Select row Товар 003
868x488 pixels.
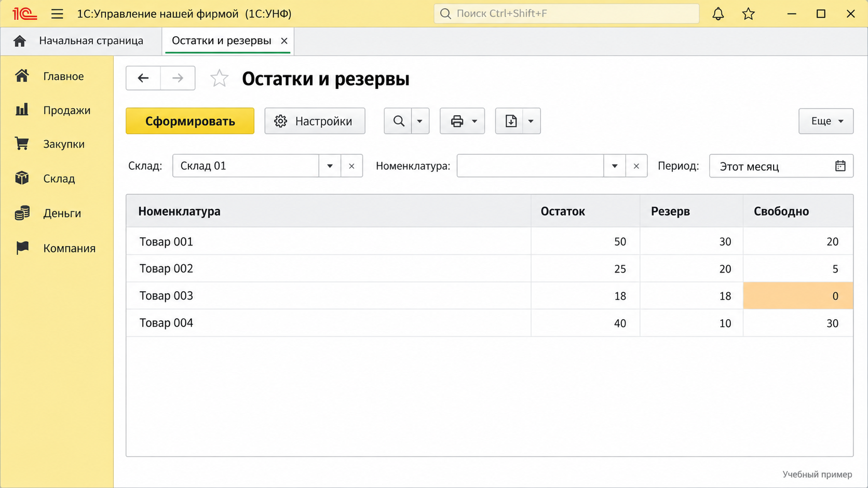[x=490, y=296]
